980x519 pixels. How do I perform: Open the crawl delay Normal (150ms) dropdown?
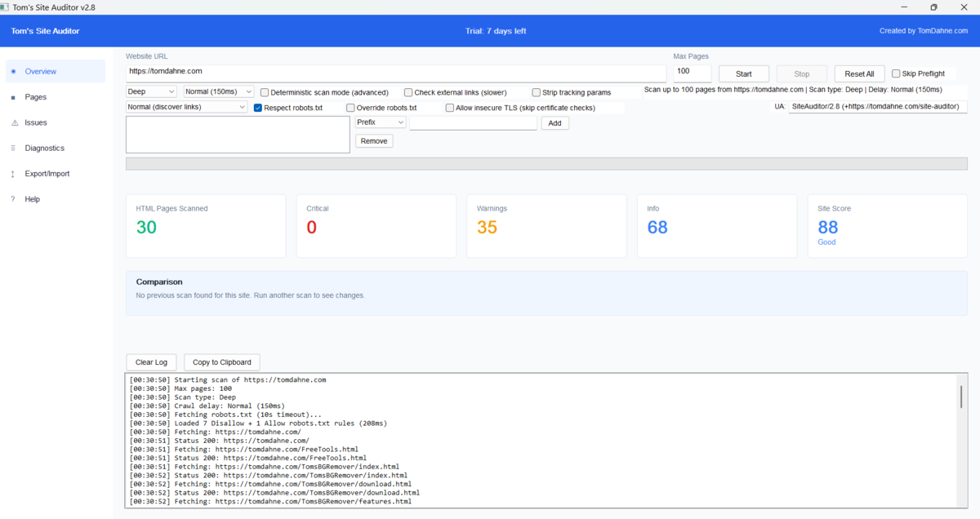tap(217, 92)
